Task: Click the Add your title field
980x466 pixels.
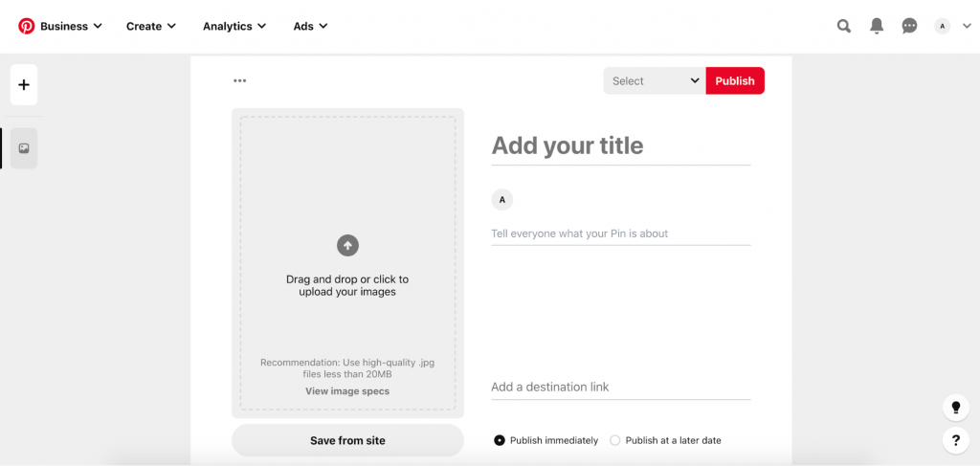Action: coord(620,146)
